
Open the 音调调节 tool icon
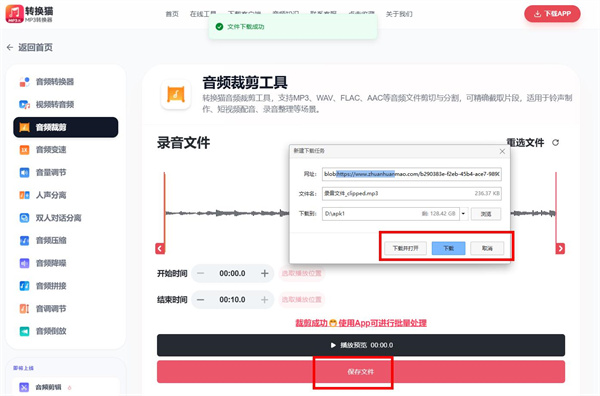click(24, 308)
